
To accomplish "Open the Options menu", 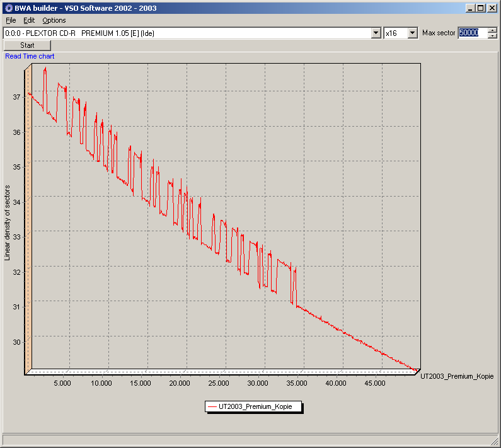I will point(54,20).
